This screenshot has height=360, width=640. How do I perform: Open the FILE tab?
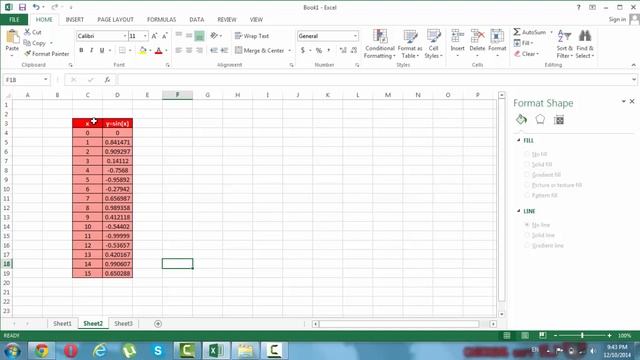pos(14,20)
